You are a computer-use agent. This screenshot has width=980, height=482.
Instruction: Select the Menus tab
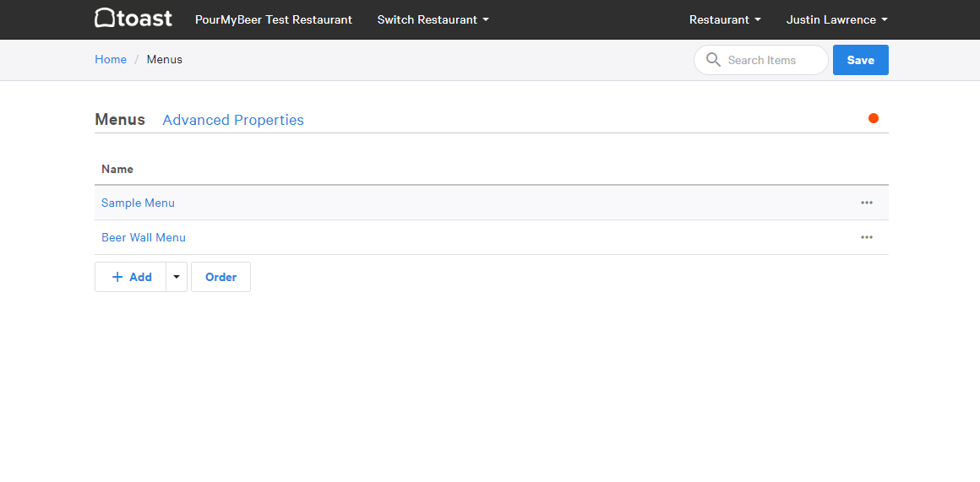pos(120,120)
